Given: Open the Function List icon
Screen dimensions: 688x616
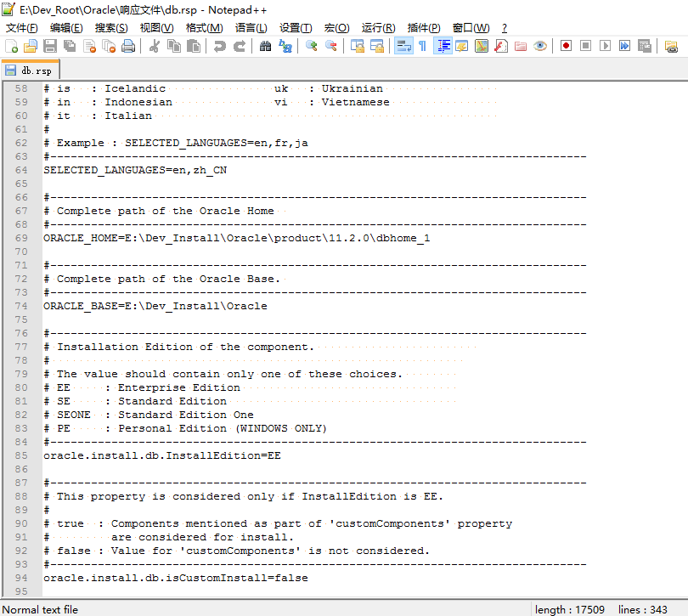Looking at the screenshot, I should [x=501, y=46].
